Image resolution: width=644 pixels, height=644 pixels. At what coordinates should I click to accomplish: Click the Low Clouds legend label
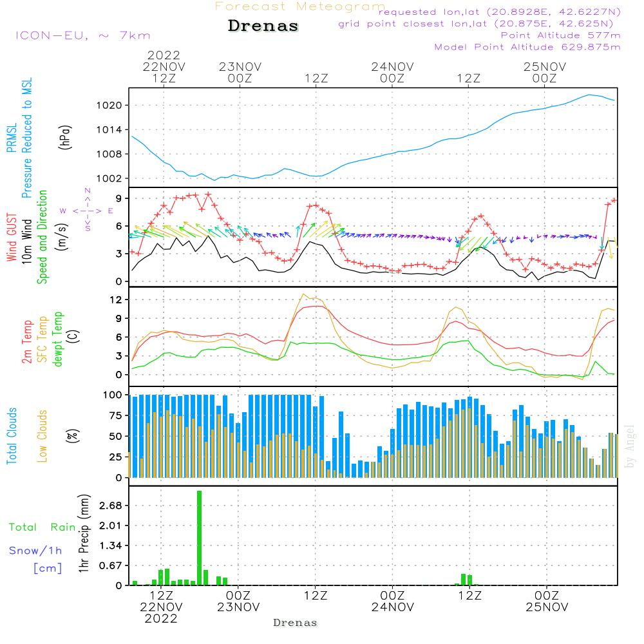(43, 436)
